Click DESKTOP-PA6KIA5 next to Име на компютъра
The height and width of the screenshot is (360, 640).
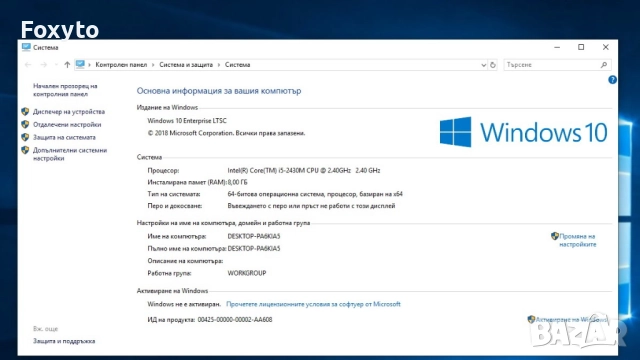(x=254, y=236)
